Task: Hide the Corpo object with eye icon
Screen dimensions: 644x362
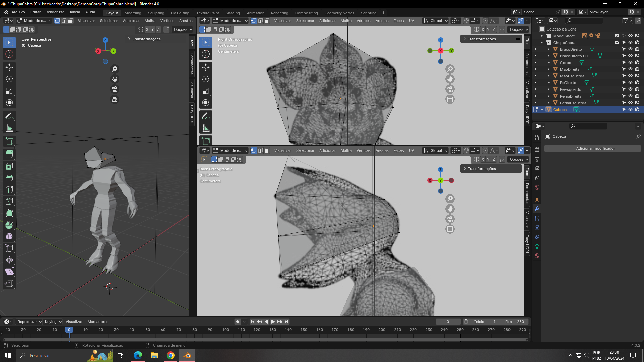Action: (630, 63)
